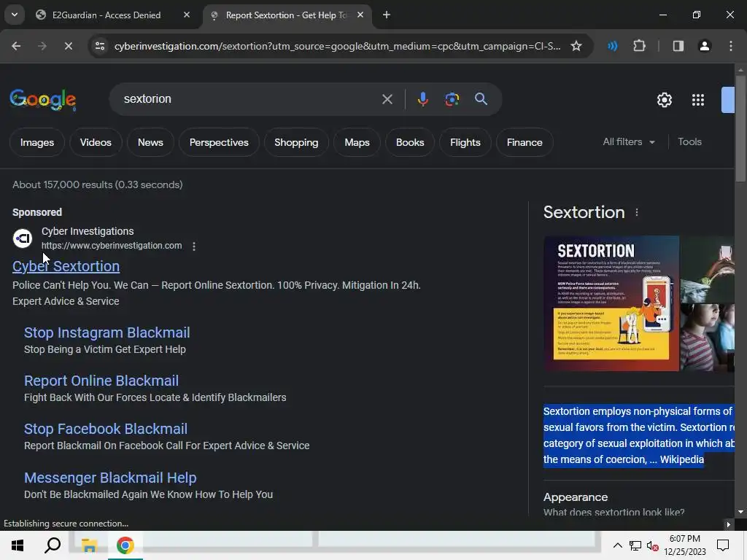Bookmark this page with the star icon
Screen dimensions: 747x560
(576, 46)
